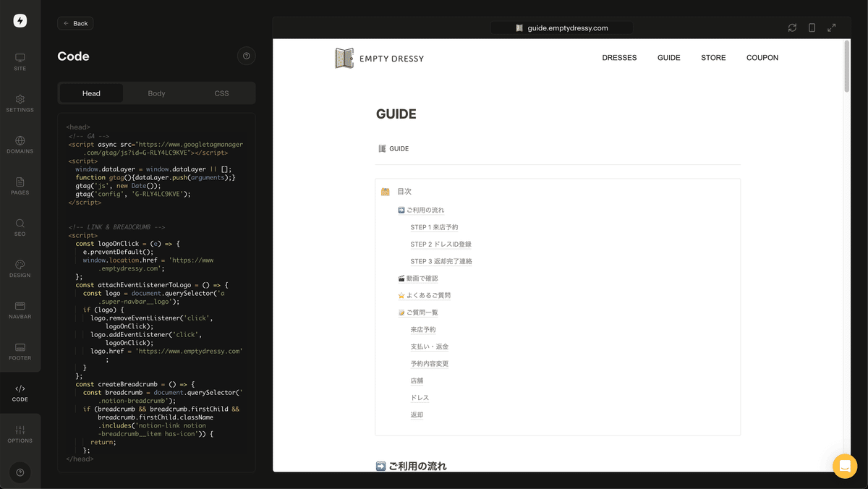Open the Design palette section
This screenshot has width=868, height=489.
(20, 268)
